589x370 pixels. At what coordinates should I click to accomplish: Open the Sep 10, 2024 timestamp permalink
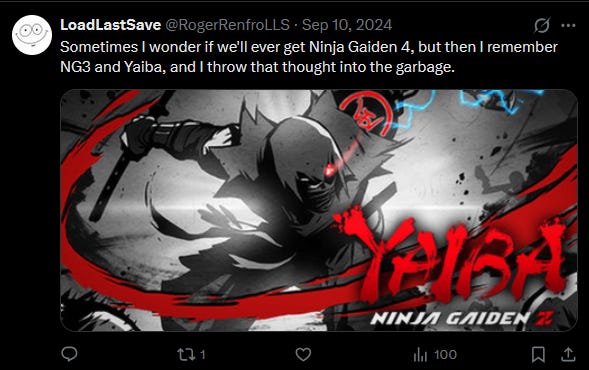pos(347,25)
